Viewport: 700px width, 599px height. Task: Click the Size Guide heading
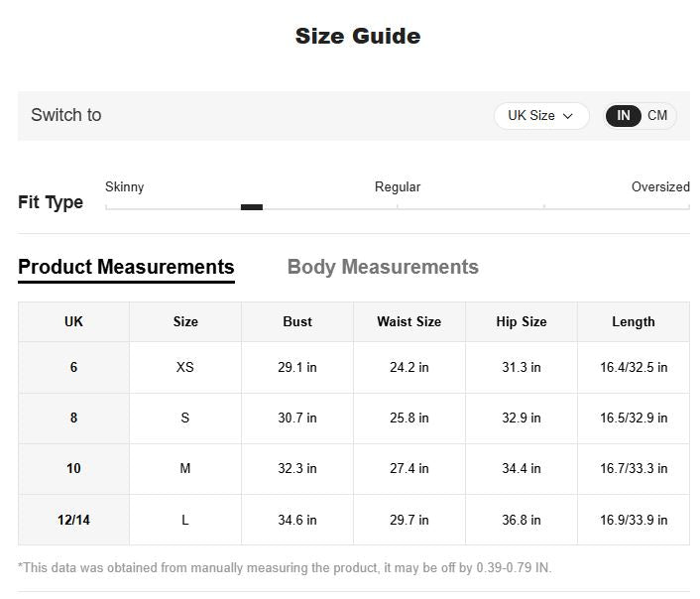(358, 36)
